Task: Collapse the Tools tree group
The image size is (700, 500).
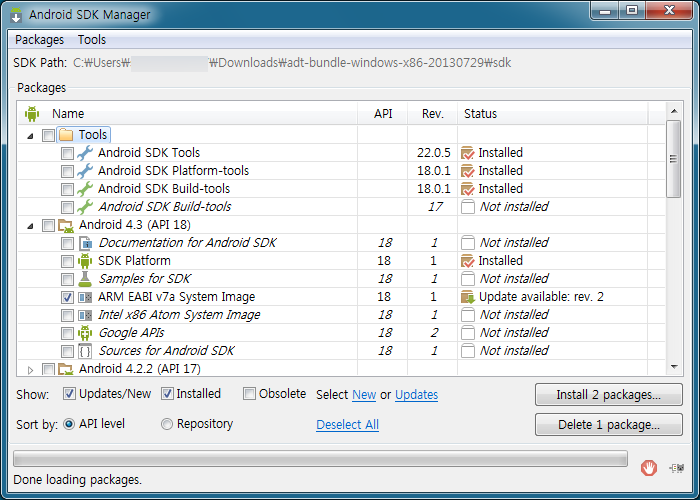Action: click(30, 135)
